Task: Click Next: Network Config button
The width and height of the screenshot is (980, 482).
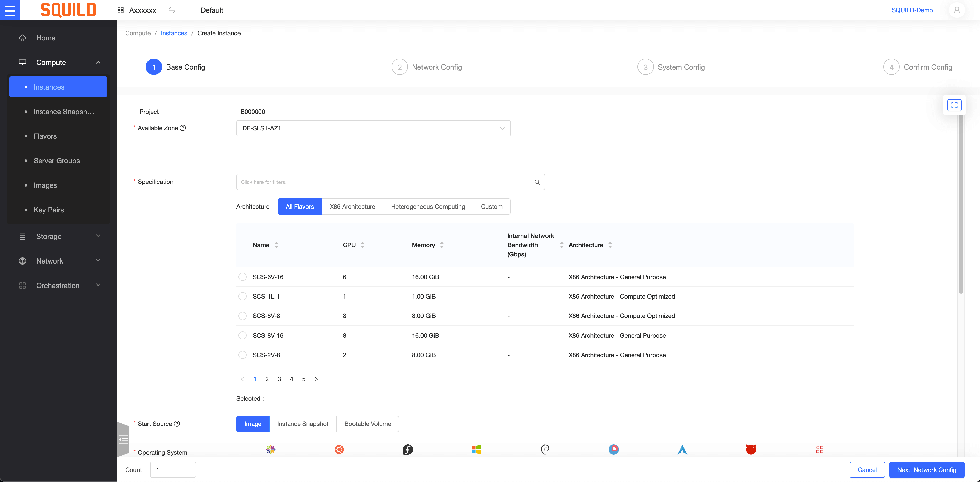Action: point(926,469)
